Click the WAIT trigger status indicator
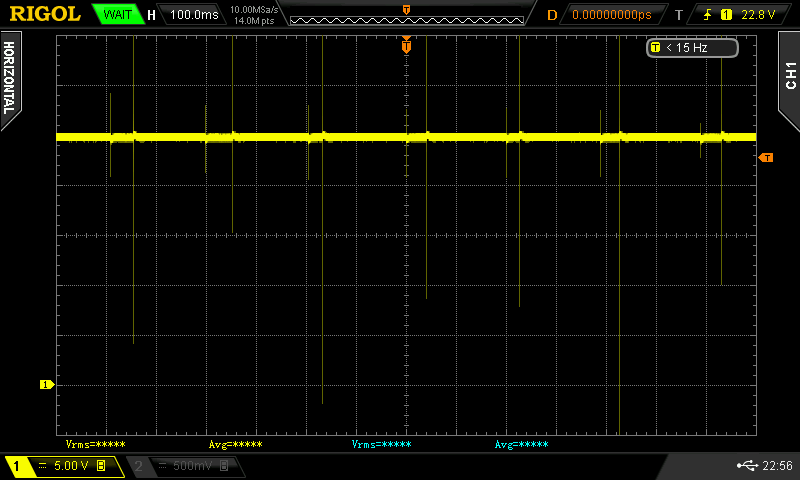 click(x=116, y=15)
